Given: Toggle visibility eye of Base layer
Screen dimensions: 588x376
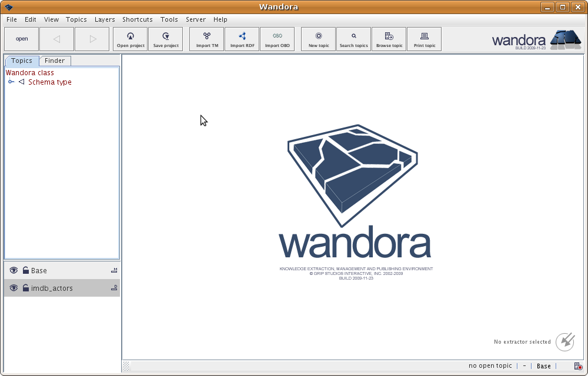Looking at the screenshot, I should tap(14, 271).
